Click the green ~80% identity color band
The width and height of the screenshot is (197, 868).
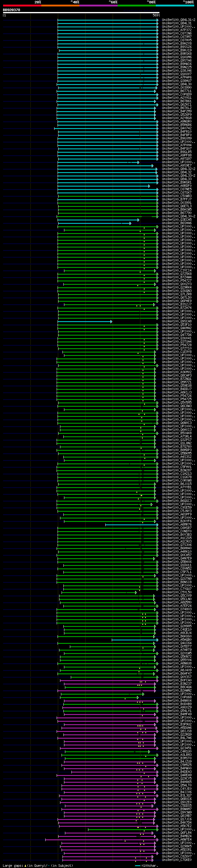tap(137, 6)
